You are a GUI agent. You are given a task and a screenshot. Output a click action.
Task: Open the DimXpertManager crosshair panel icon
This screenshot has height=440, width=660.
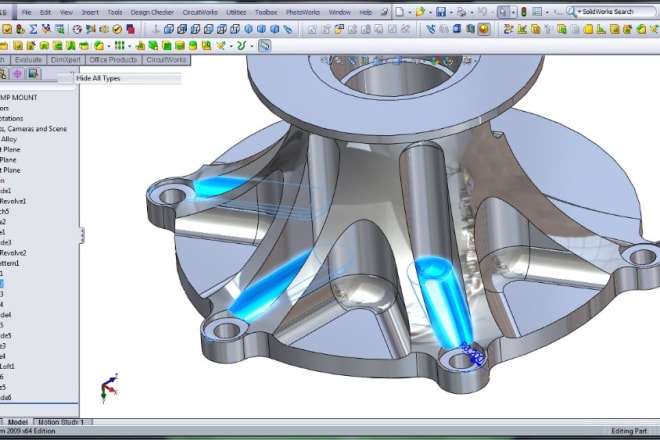click(x=17, y=74)
